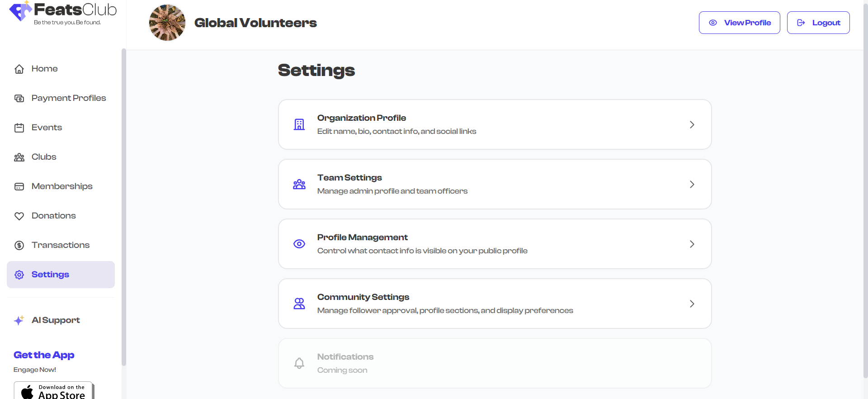Click the Clubs group icon
The width and height of the screenshot is (868, 399).
pos(19,157)
